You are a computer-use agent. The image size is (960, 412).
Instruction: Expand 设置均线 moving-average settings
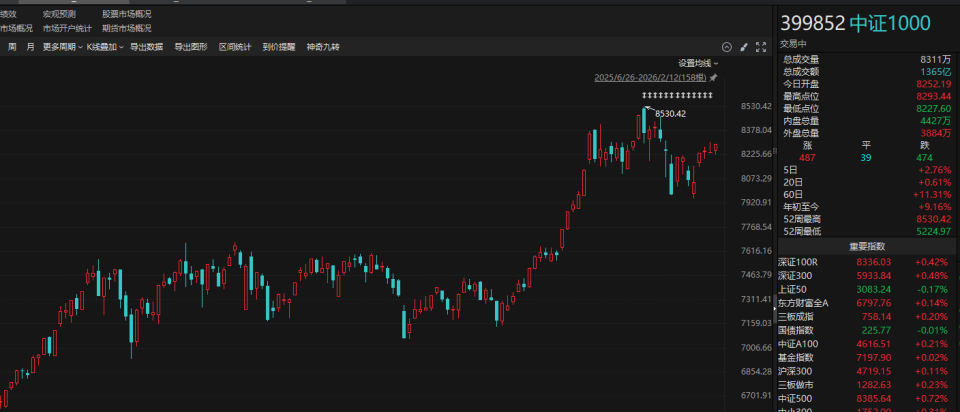[x=698, y=63]
